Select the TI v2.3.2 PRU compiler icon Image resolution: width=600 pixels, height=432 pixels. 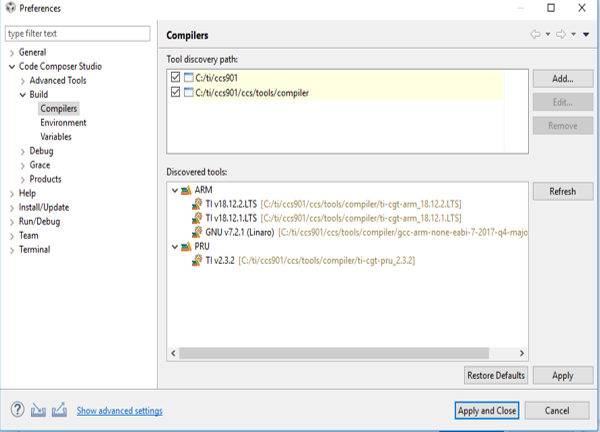pos(197,260)
